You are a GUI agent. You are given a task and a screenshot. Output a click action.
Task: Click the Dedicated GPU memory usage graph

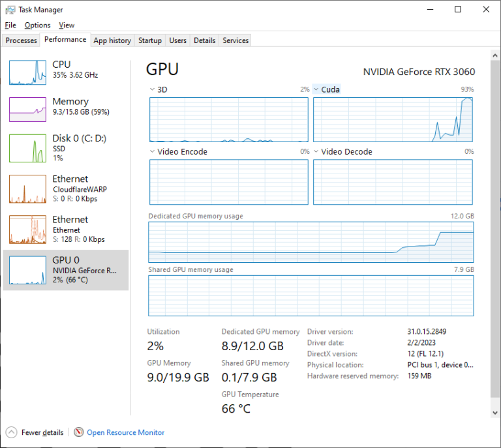click(311, 242)
